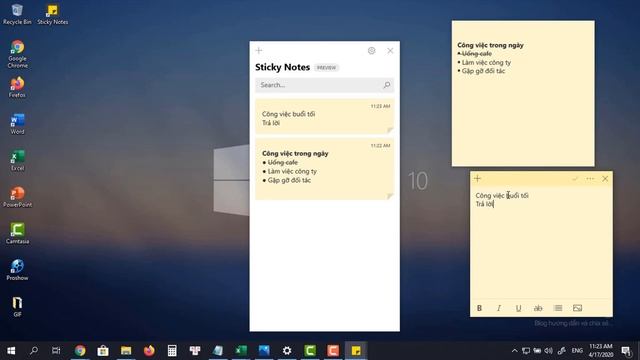Open Proshow desktop icon
The image size is (640, 360).
tap(17, 270)
